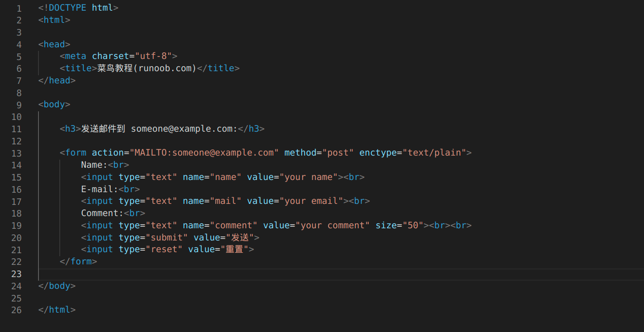Click the "utf-8" charset value
Screen dimensions: 644x332
[153, 56]
